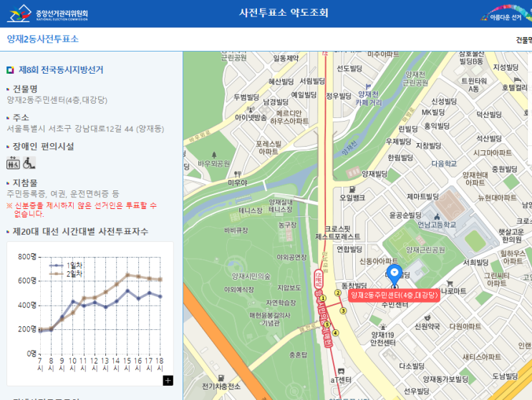The width and height of the screenshot is (532, 400).
Task: Click the 야외공연장 map label
Action: tap(292, 258)
